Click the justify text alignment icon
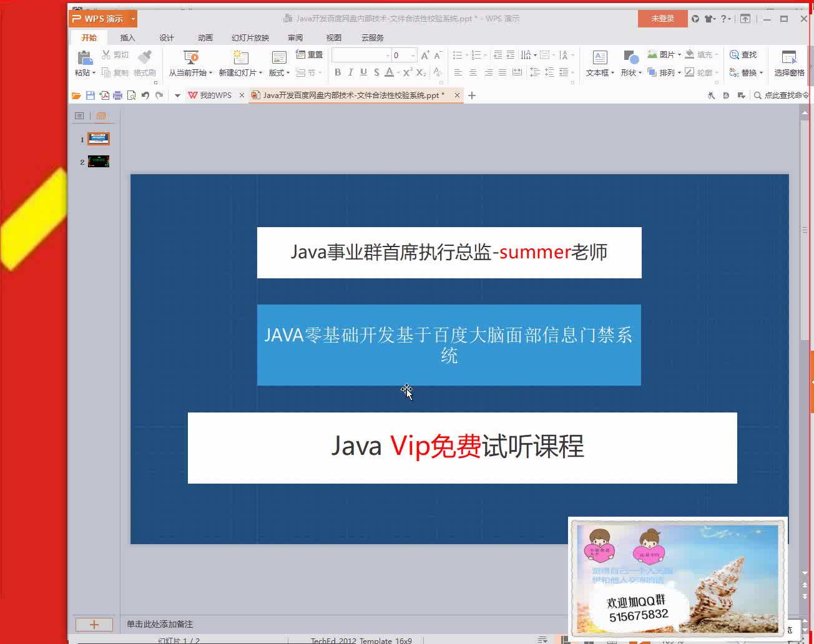The width and height of the screenshot is (814, 644). point(503,72)
